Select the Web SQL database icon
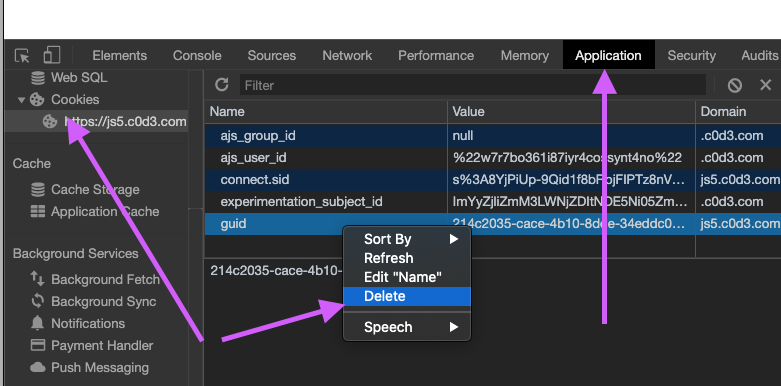781x386 pixels. (38, 78)
